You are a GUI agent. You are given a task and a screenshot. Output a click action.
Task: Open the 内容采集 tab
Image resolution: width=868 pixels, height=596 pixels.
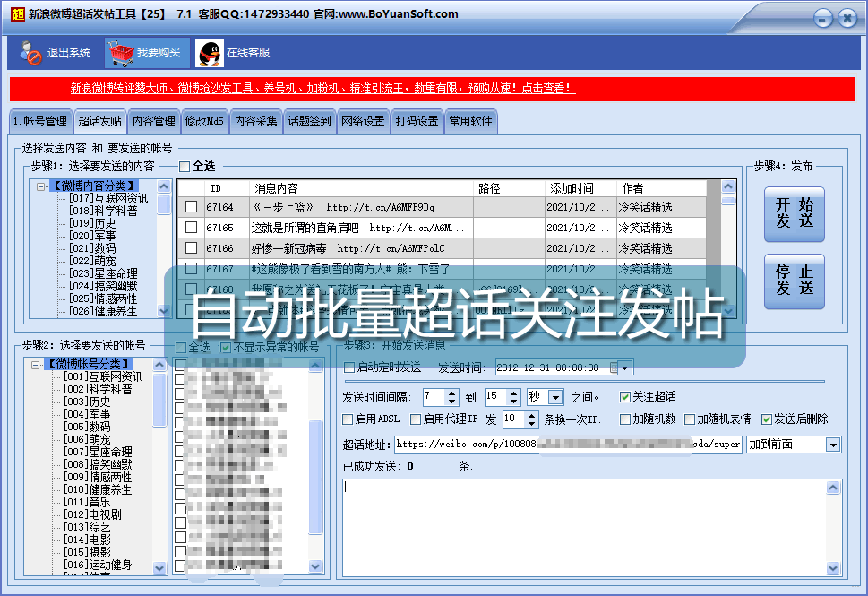click(x=256, y=121)
